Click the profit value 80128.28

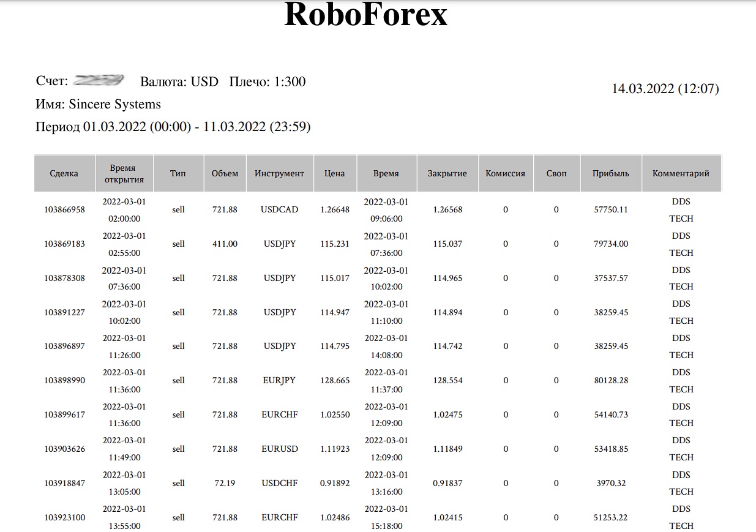pos(610,381)
